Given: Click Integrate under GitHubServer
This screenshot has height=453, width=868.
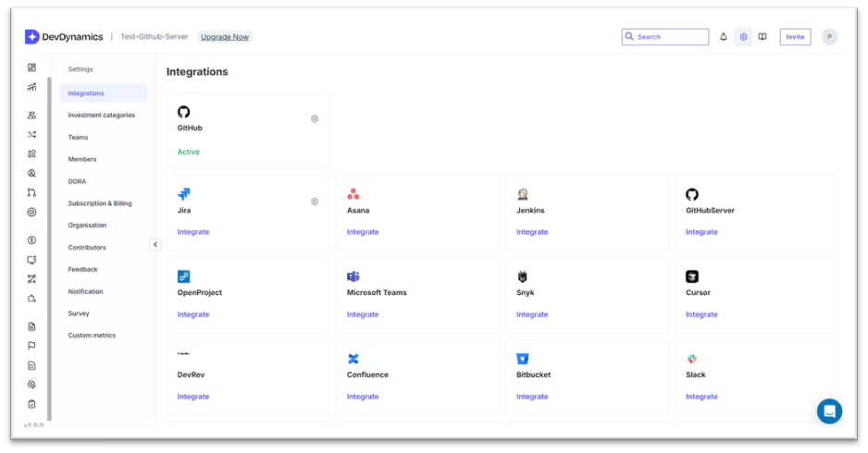Looking at the screenshot, I should point(701,232).
